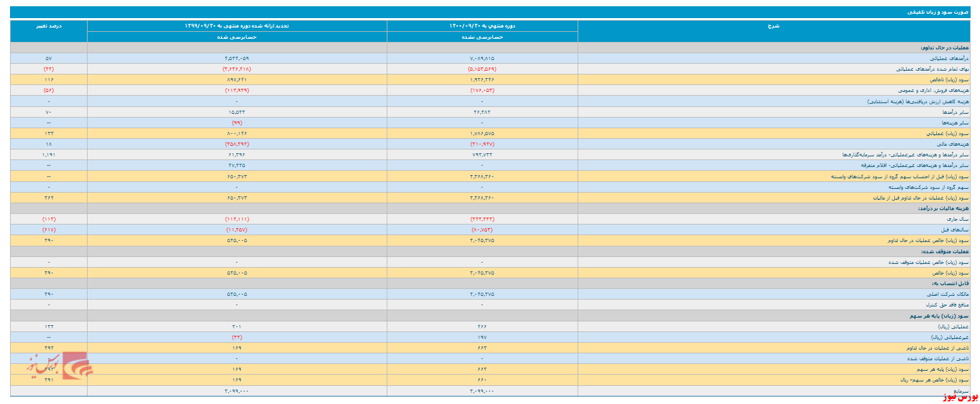The width and height of the screenshot is (980, 404).
Task: Select the درصد تغییر column header
Action: click(49, 26)
